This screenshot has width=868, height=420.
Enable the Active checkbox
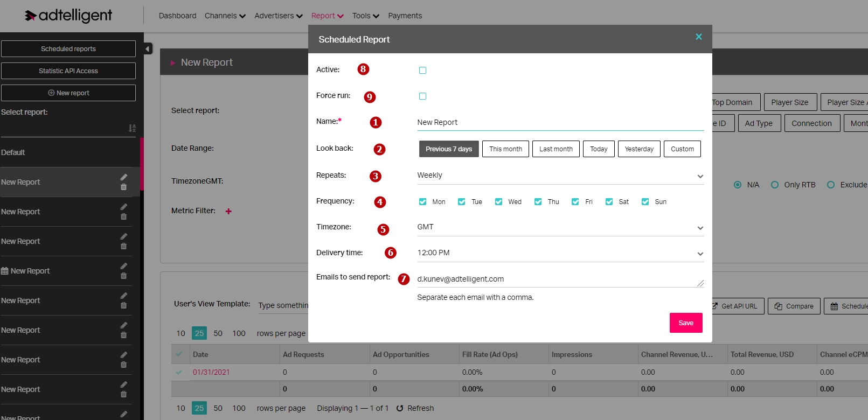tap(422, 70)
